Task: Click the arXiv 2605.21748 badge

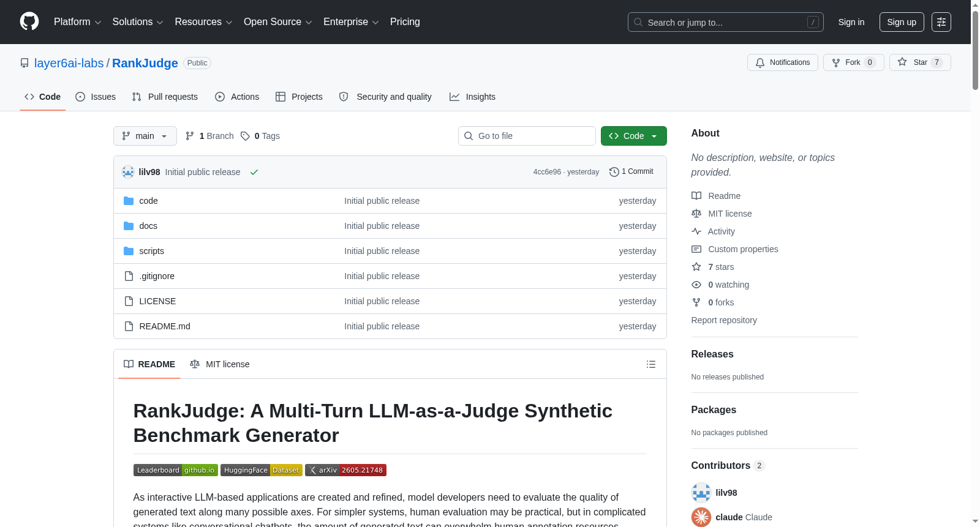Action: tap(345, 470)
